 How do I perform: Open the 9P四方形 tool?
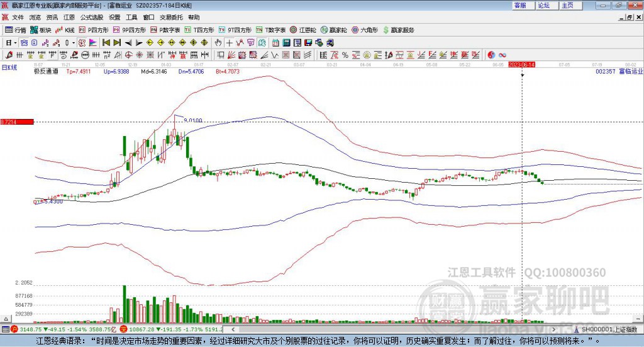coord(129,30)
